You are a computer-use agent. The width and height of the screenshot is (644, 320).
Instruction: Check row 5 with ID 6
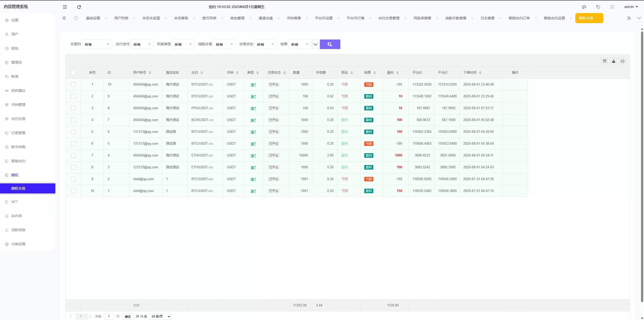point(73,132)
